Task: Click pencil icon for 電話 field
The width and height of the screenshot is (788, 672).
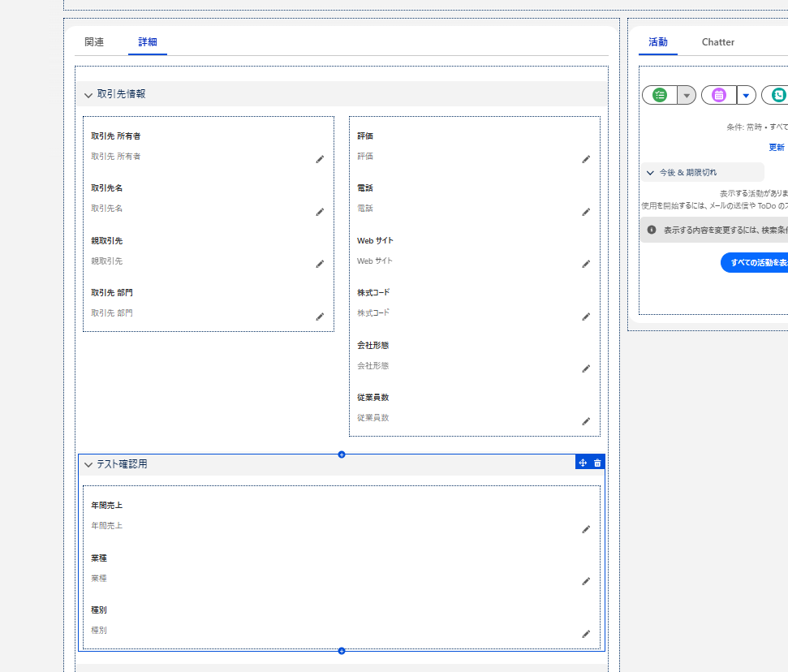Action: (586, 212)
